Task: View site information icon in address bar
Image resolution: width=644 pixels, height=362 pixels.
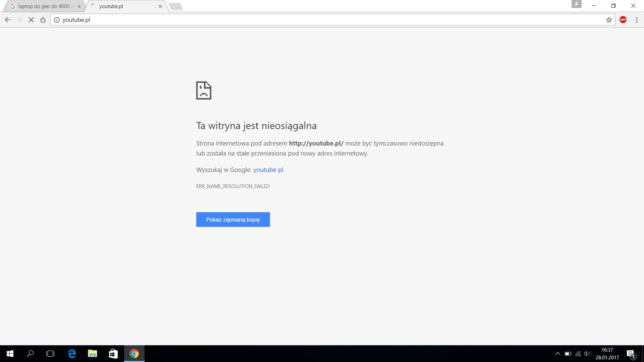Action: (x=57, y=20)
